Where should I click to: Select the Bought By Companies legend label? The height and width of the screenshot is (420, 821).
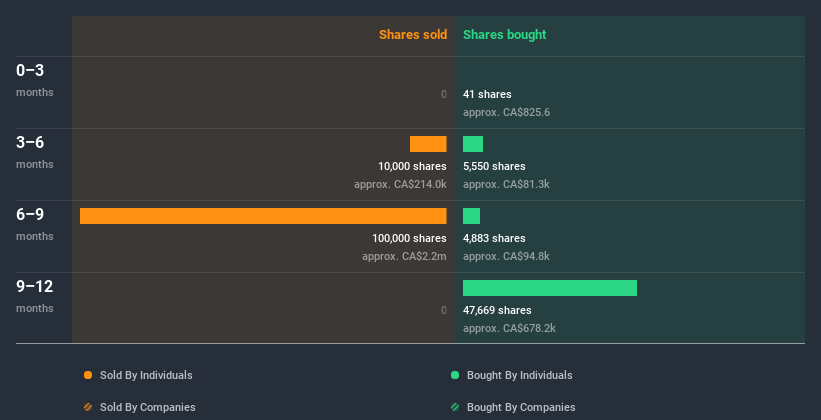coord(521,407)
